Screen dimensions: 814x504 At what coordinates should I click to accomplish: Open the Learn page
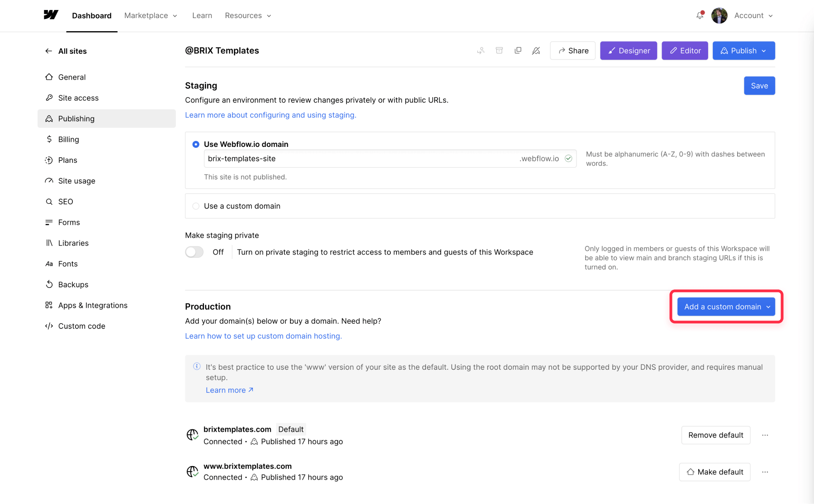click(x=202, y=16)
